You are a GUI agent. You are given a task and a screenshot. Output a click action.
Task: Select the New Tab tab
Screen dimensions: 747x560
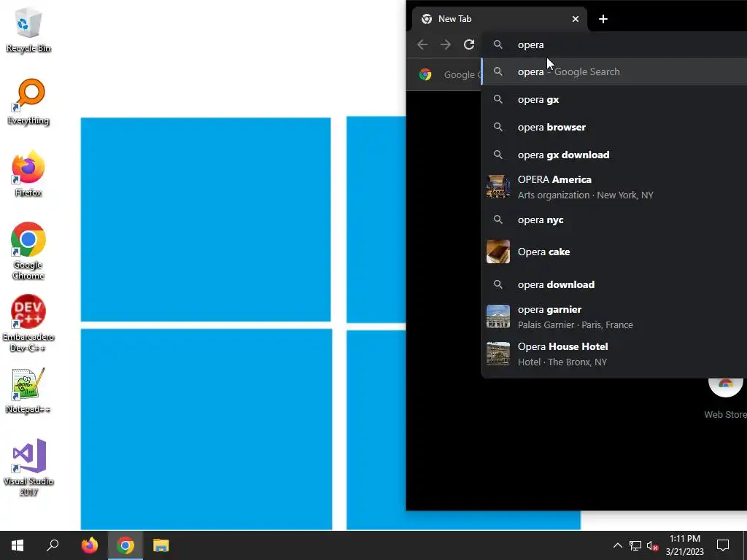tap(499, 19)
